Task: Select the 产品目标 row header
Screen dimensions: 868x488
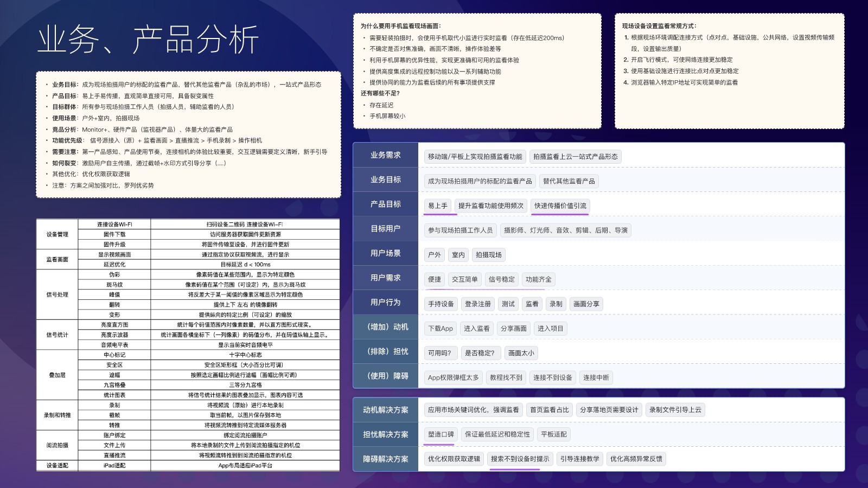Action: pos(386,204)
